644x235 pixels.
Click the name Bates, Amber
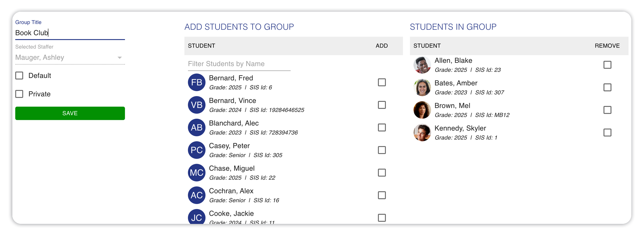pyautogui.click(x=456, y=83)
